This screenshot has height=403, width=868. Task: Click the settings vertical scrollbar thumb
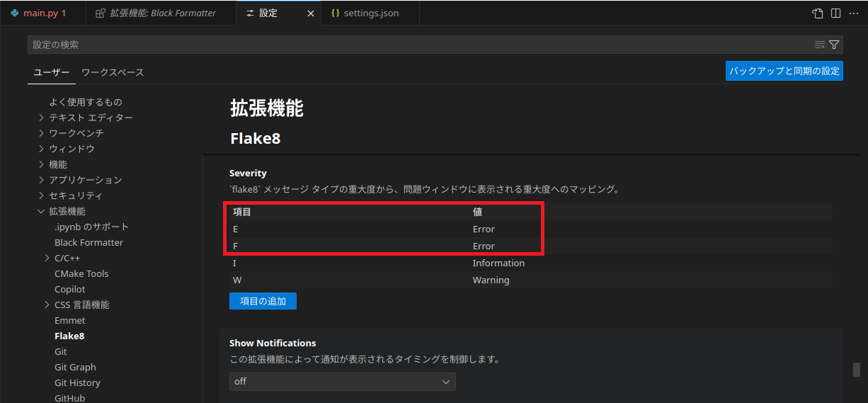tap(856, 369)
